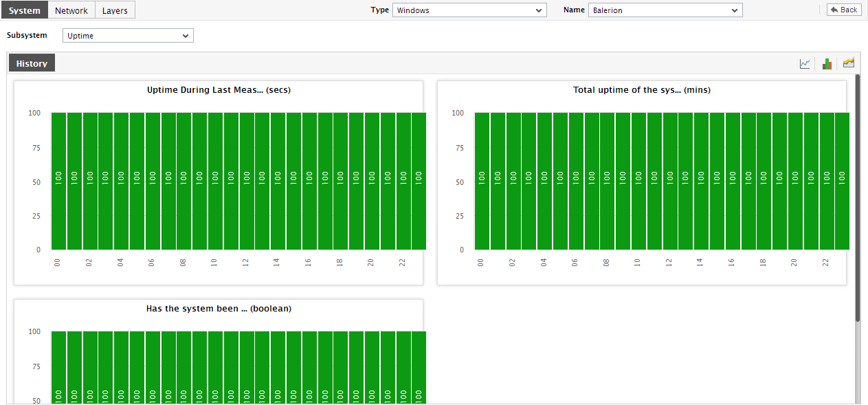Select the History tab
This screenshot has width=868, height=405.
click(x=32, y=63)
